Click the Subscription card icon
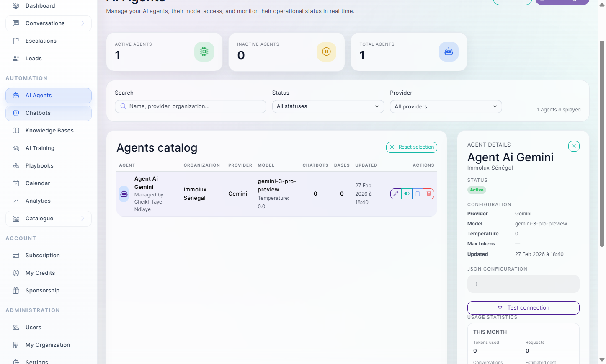This screenshot has height=364, width=606. 16,256
